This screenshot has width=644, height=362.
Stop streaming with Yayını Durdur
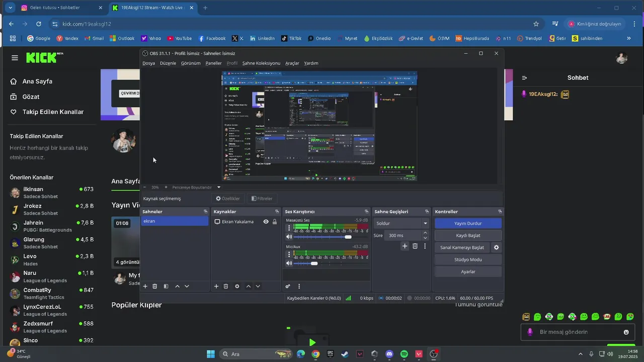(x=468, y=223)
